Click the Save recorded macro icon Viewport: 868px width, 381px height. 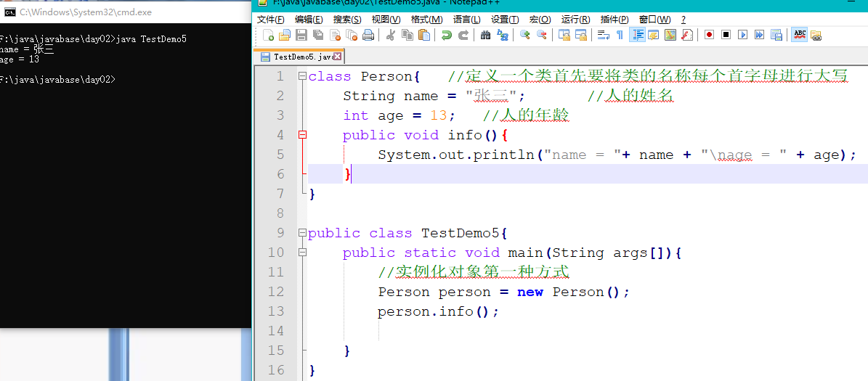click(776, 36)
